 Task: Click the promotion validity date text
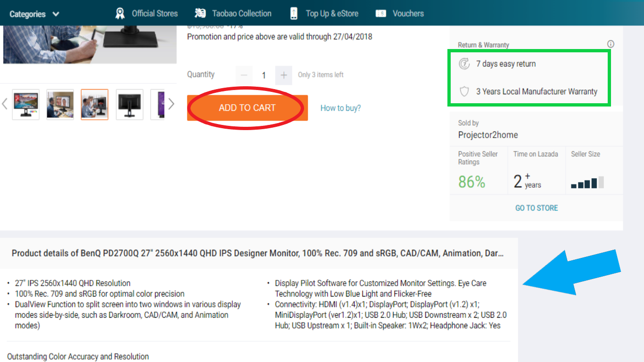coord(280,36)
